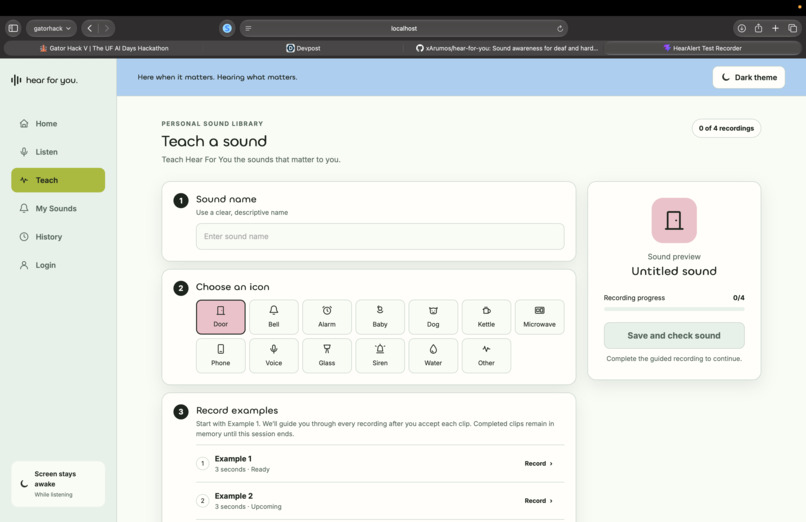Screen dimensions: 806x522
Task: Select the Door icon tile
Action: (x=221, y=317)
